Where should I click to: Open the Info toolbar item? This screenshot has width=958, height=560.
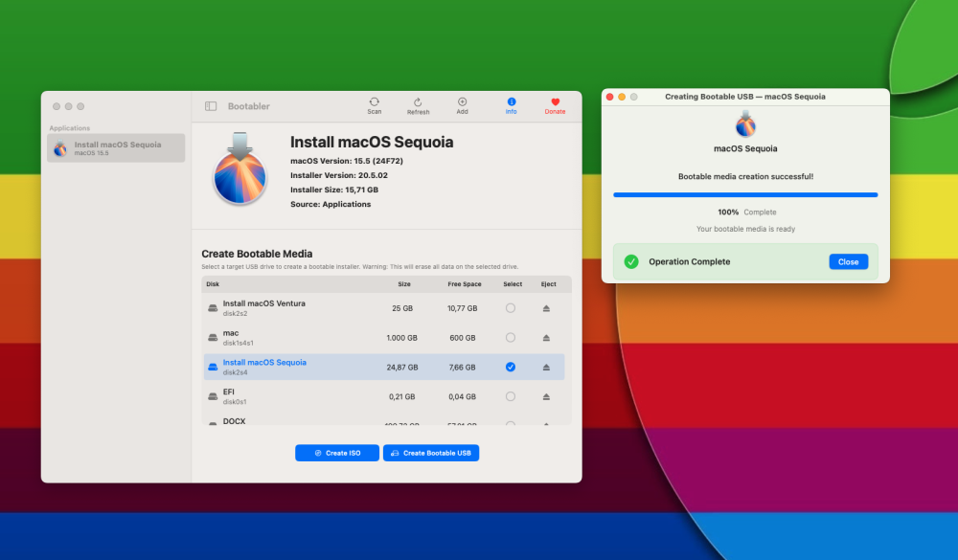[x=511, y=105]
